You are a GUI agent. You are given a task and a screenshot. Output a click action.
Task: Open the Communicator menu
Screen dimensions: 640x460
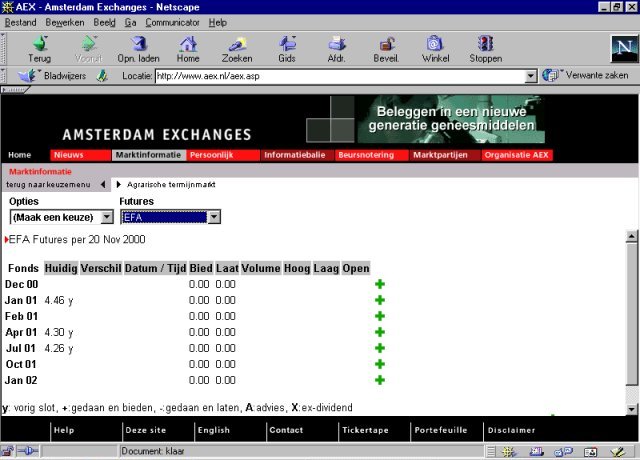(x=172, y=22)
